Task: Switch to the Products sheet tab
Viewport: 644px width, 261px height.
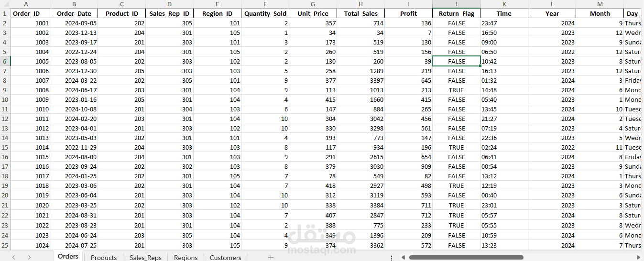Action: (104, 257)
